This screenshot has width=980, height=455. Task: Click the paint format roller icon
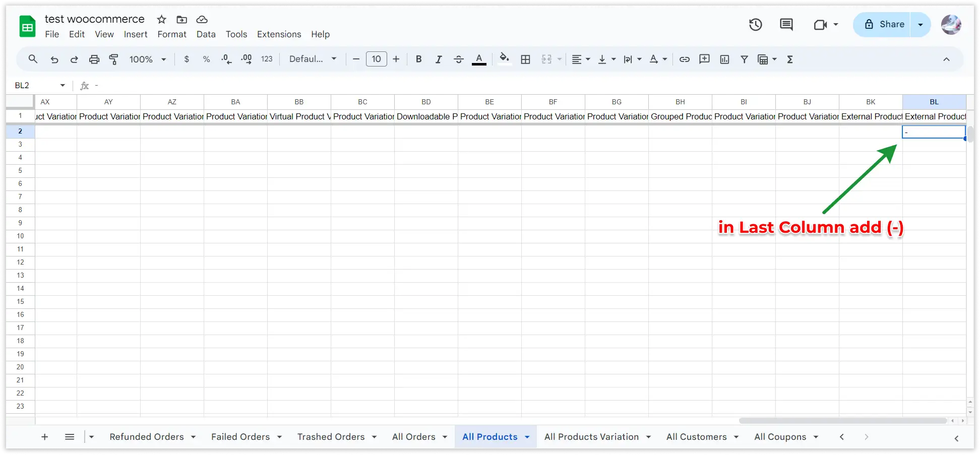(x=114, y=59)
